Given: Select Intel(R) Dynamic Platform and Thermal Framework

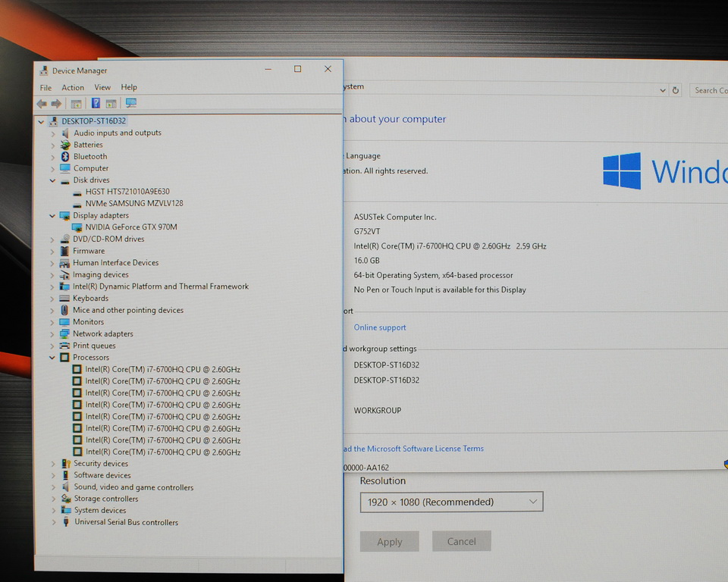Looking at the screenshot, I should coord(161,286).
